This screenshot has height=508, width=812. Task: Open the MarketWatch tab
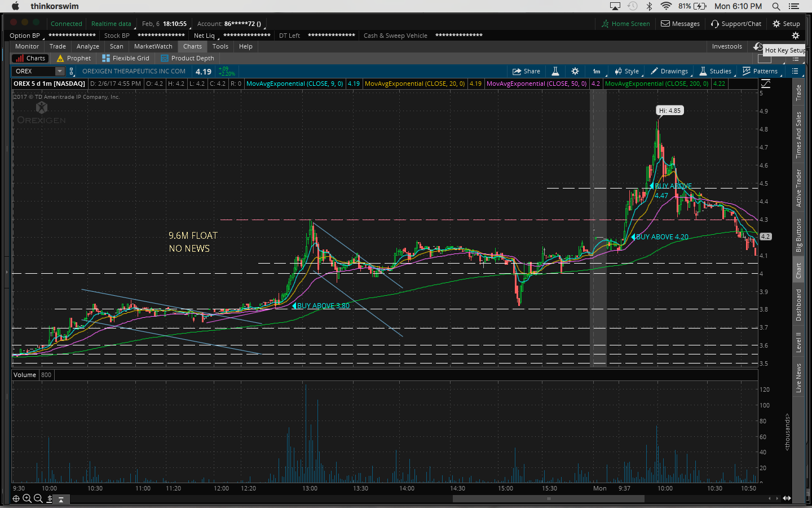point(153,46)
